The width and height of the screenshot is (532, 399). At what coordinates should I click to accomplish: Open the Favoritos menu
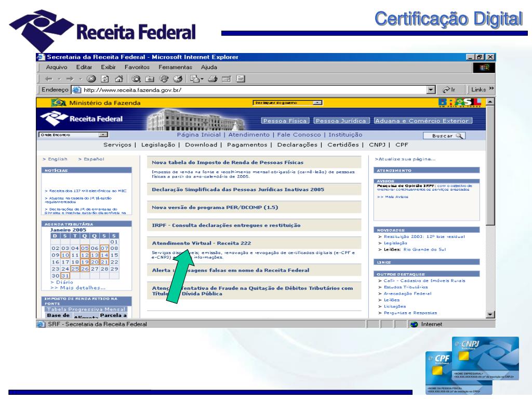point(137,67)
